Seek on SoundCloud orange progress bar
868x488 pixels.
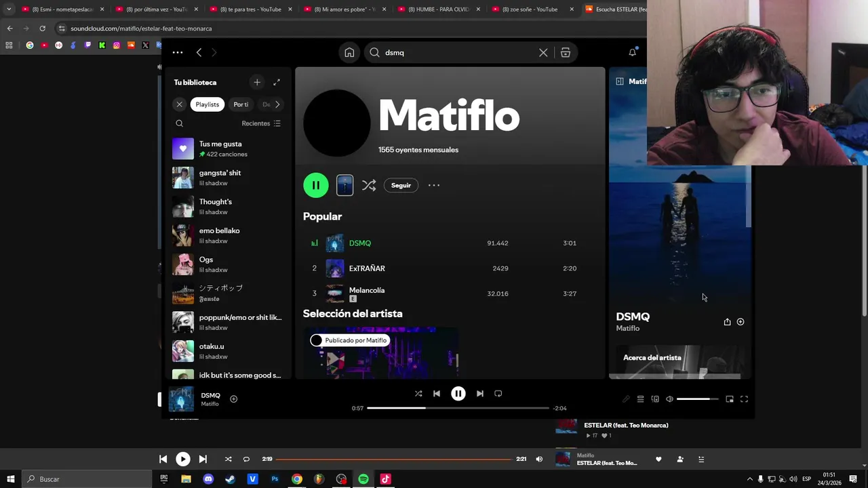tap(395, 459)
